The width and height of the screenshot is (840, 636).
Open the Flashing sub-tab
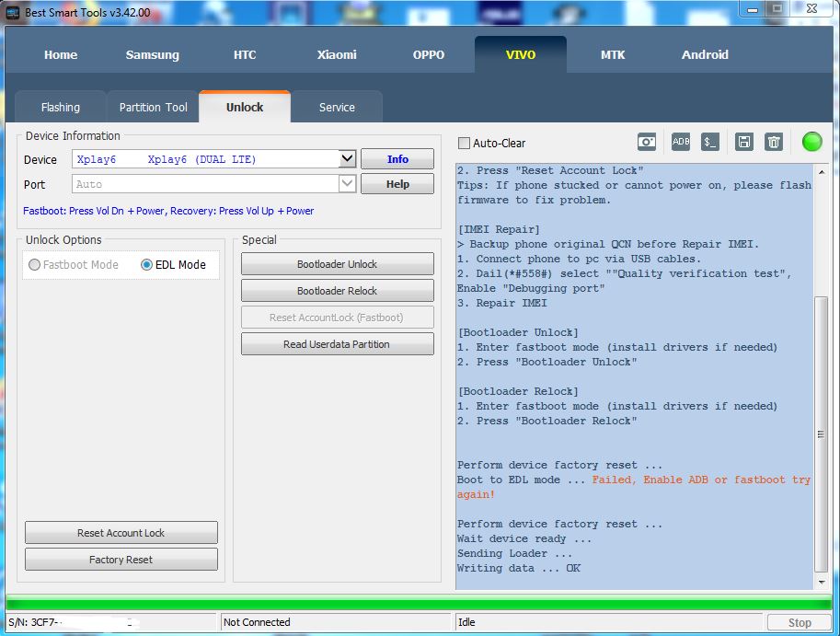click(61, 107)
